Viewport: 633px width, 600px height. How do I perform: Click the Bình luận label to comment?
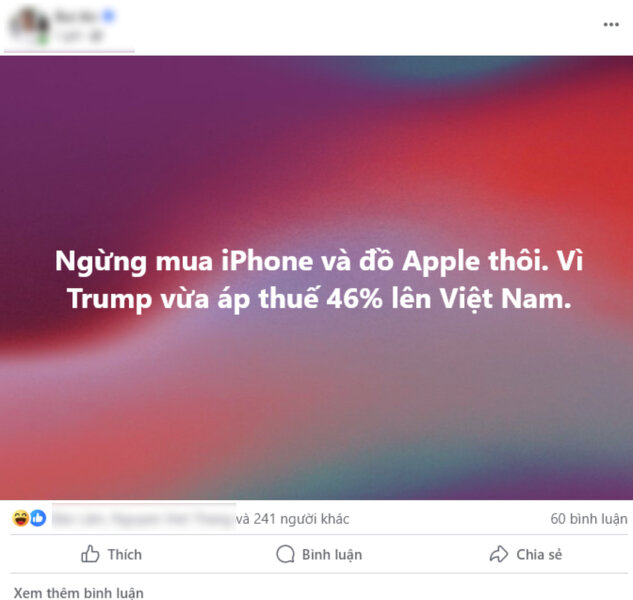[332, 555]
